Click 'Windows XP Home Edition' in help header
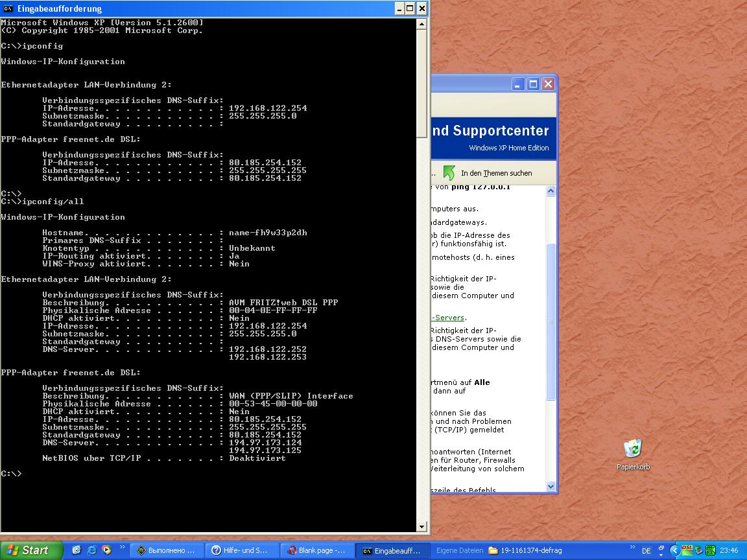 coord(509,148)
